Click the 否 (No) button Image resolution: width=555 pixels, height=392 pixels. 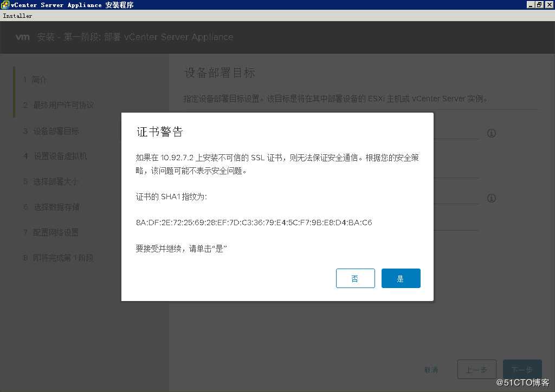pos(355,278)
